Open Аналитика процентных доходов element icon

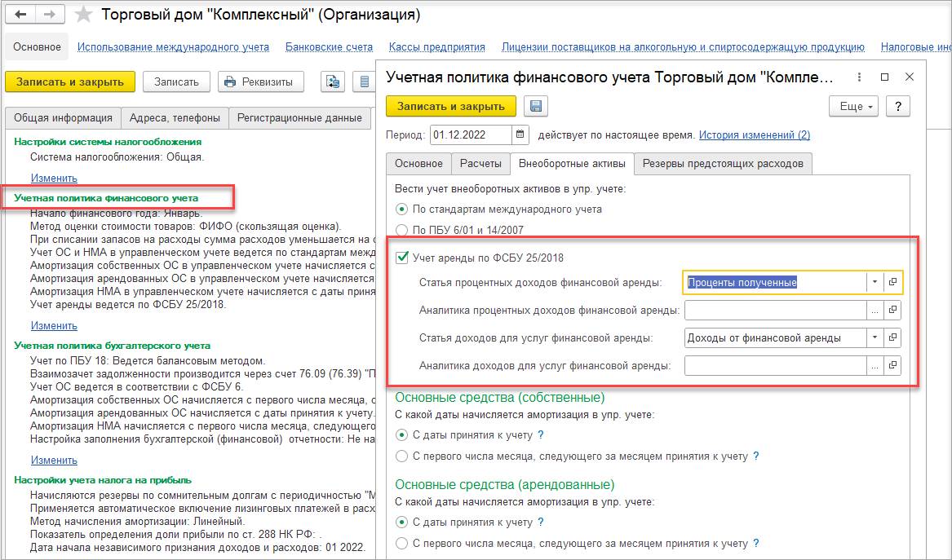(x=892, y=310)
